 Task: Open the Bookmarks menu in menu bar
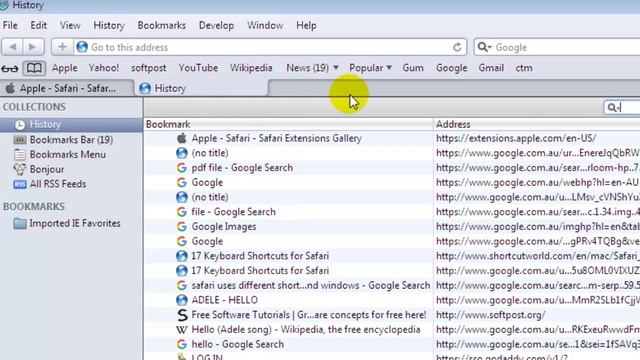[x=162, y=25]
